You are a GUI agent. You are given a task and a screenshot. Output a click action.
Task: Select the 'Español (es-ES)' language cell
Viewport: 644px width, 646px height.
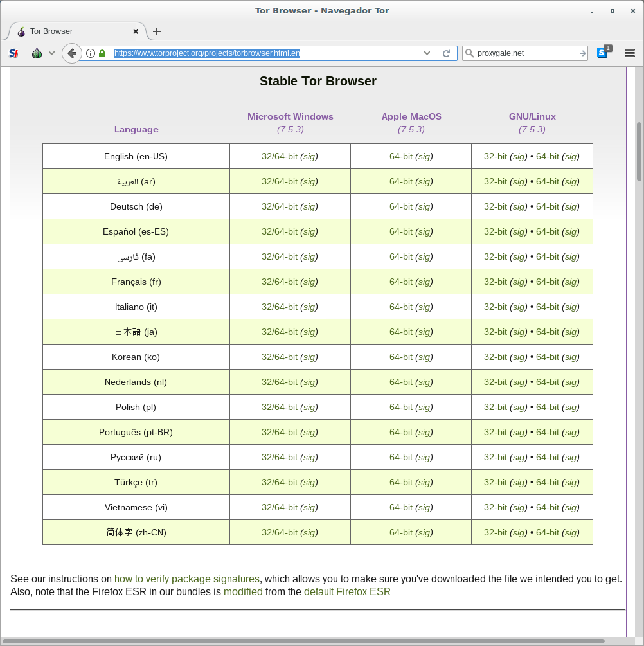tap(136, 232)
